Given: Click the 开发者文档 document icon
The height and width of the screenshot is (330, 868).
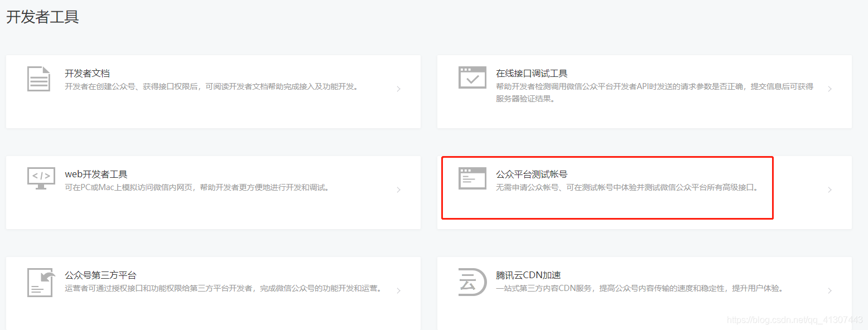Looking at the screenshot, I should pyautogui.click(x=38, y=78).
